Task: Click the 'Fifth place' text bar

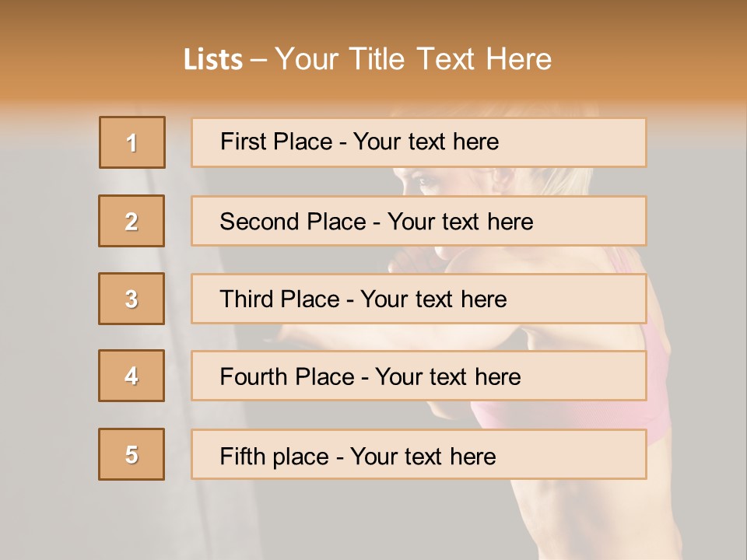Action: (x=419, y=454)
